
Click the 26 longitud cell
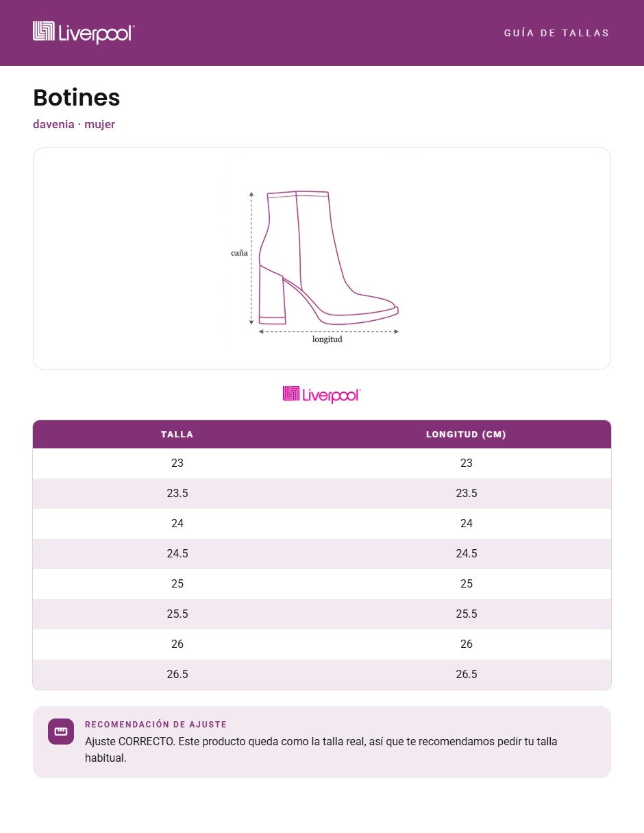click(x=467, y=644)
